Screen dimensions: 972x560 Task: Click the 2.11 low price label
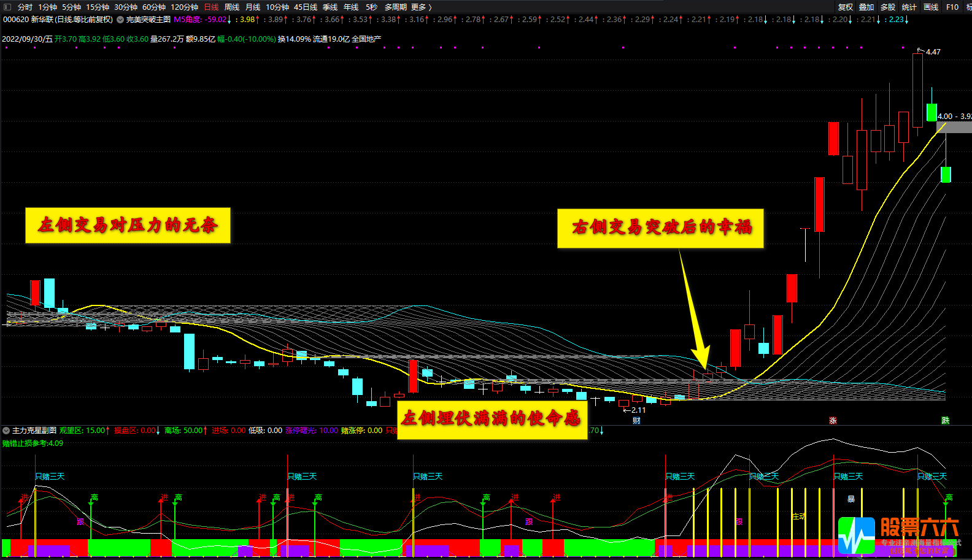[638, 410]
